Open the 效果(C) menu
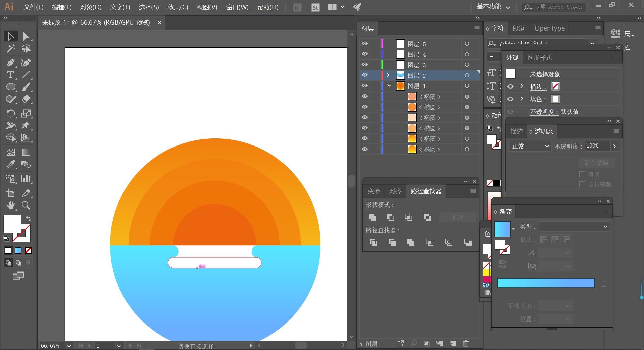The height and width of the screenshot is (350, 644). [178, 7]
